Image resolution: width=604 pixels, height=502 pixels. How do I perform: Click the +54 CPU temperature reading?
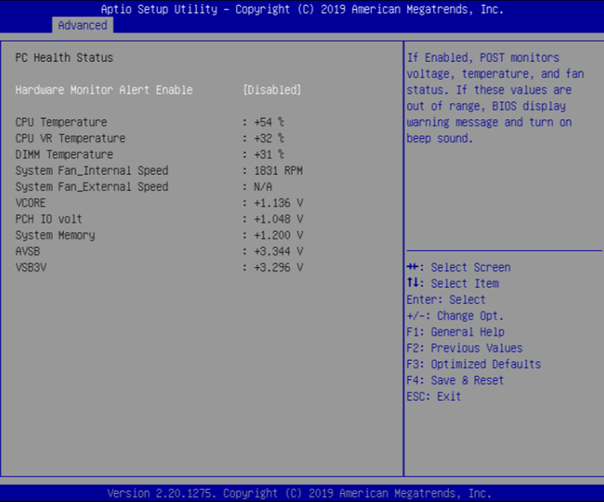point(268,122)
